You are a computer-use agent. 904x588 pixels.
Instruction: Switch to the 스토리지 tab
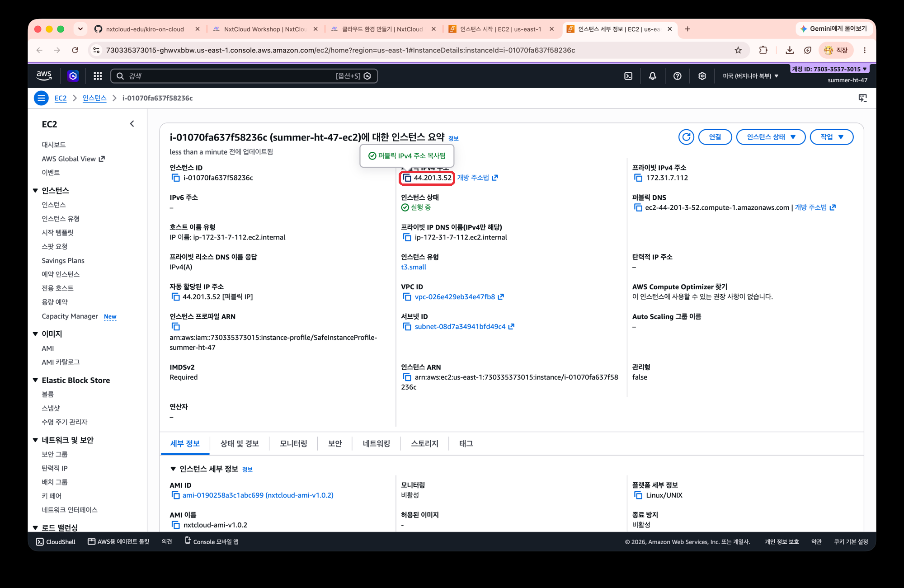tap(424, 444)
